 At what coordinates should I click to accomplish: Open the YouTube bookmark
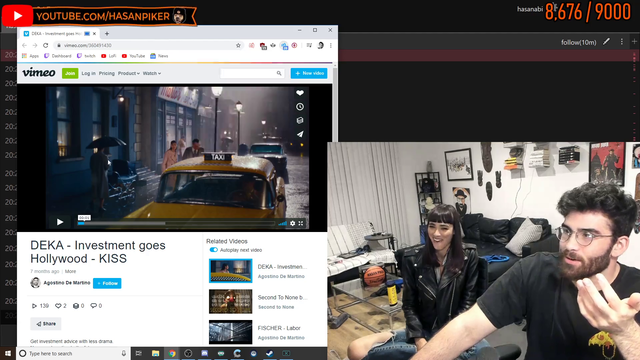point(133,56)
